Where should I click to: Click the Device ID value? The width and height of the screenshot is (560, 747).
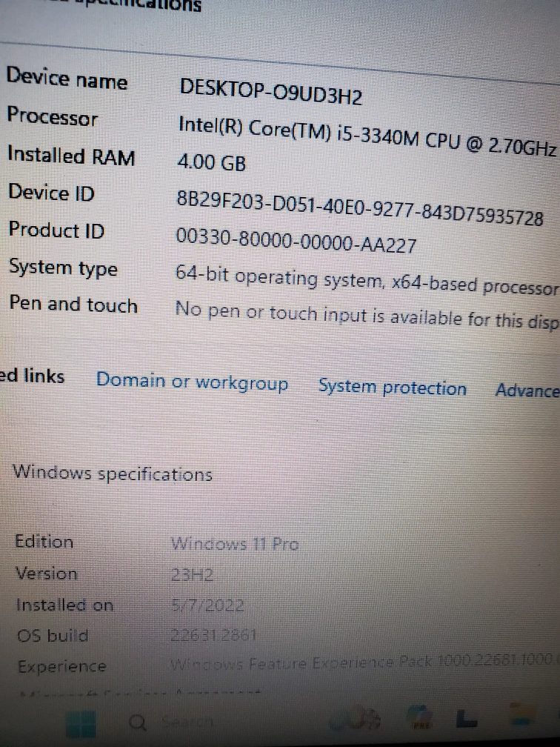click(x=359, y=207)
